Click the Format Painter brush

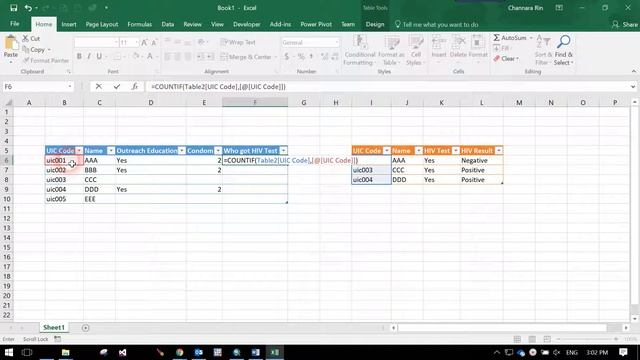[x=27, y=60]
